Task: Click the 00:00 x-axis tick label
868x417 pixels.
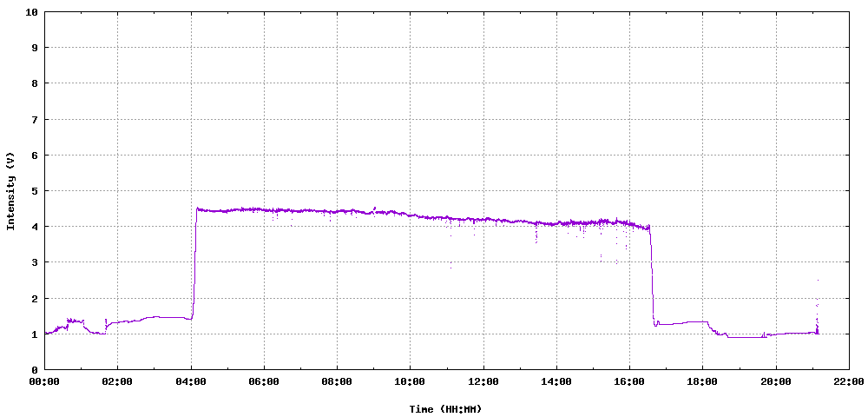Action: coord(45,381)
